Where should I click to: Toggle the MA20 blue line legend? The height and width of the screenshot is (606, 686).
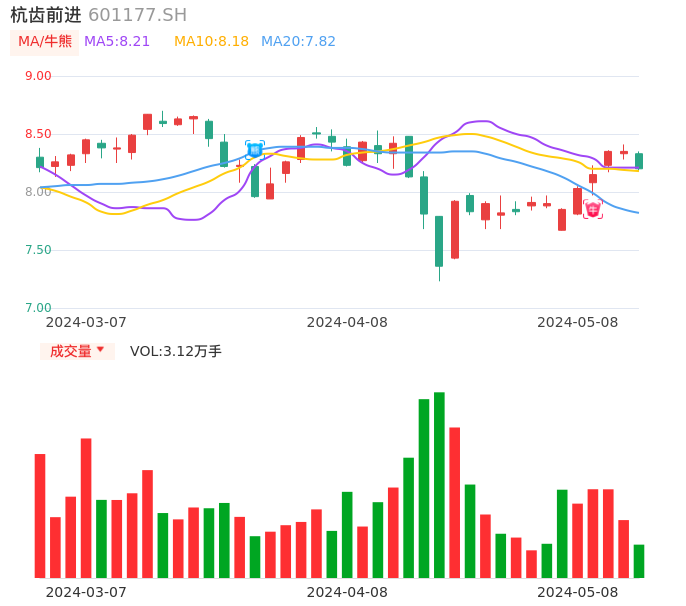click(298, 41)
